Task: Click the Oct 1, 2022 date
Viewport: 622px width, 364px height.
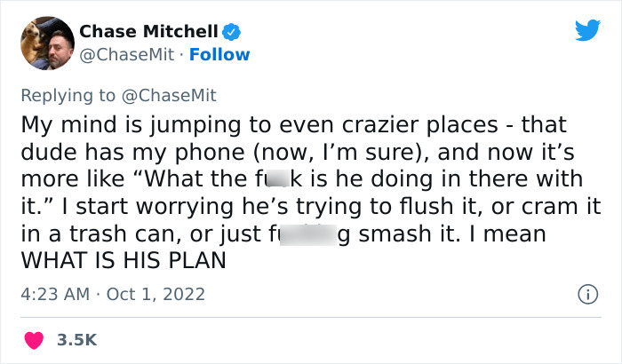Action: (156, 294)
